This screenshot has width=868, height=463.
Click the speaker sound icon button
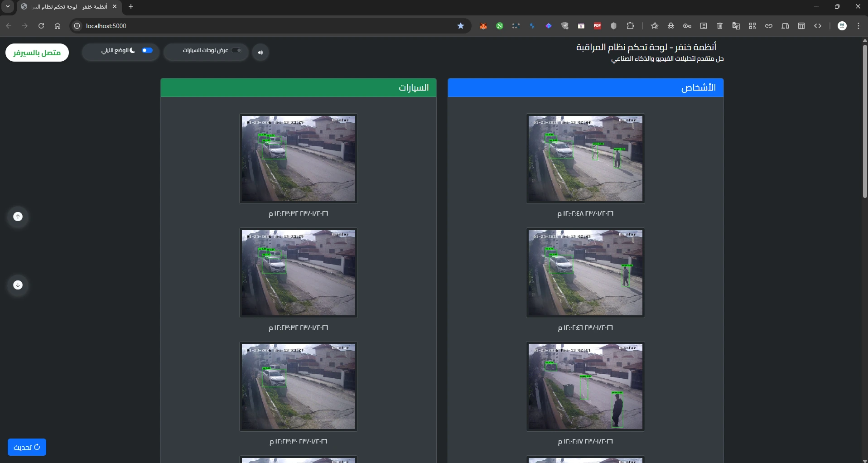point(260,53)
